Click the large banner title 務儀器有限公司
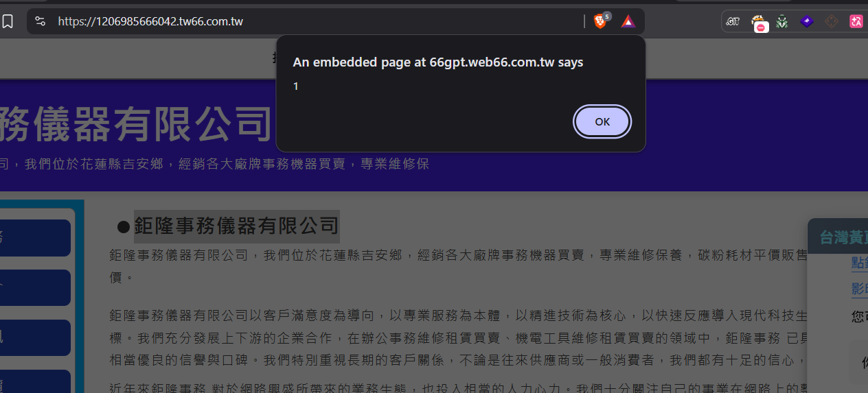 click(136, 123)
